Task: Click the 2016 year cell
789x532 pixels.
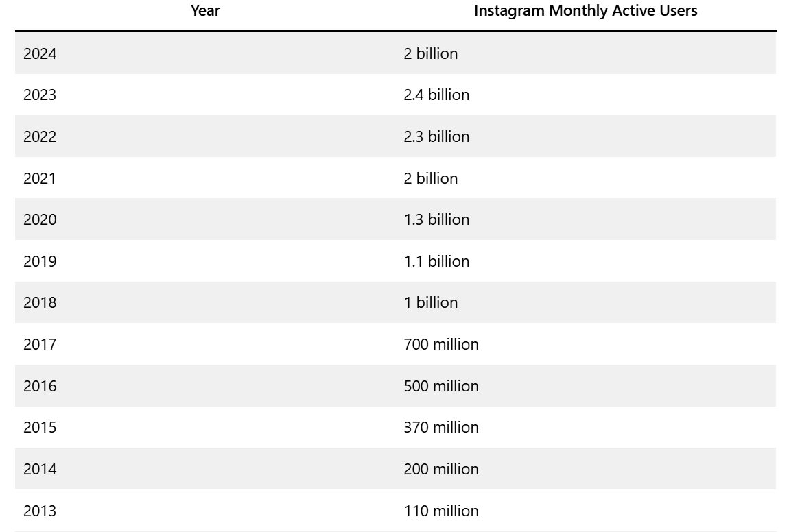Action: 40,386
